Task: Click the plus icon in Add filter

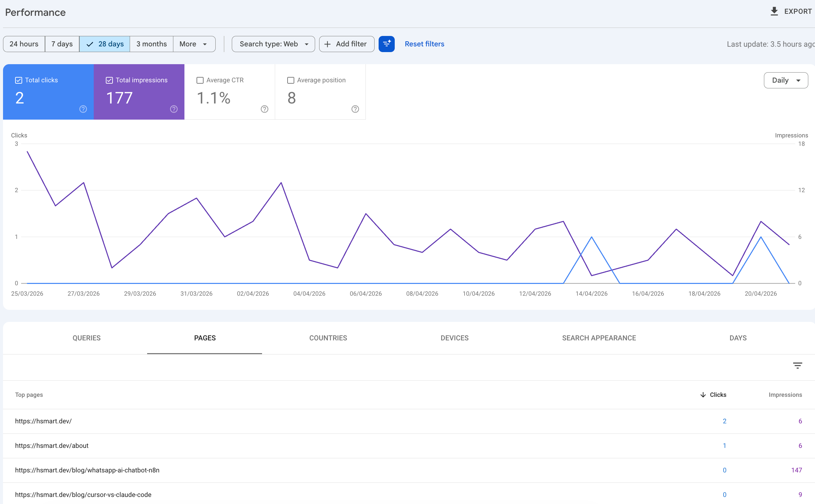Action: (328, 44)
